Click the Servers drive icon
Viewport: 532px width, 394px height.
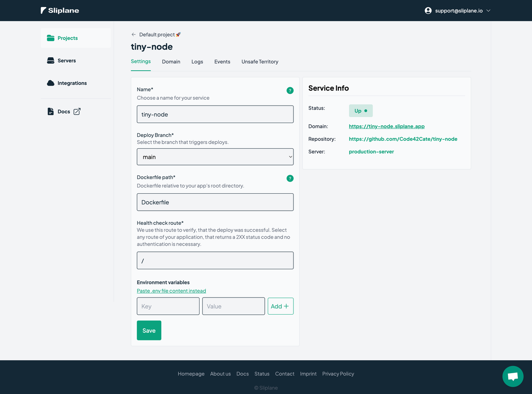(x=51, y=61)
